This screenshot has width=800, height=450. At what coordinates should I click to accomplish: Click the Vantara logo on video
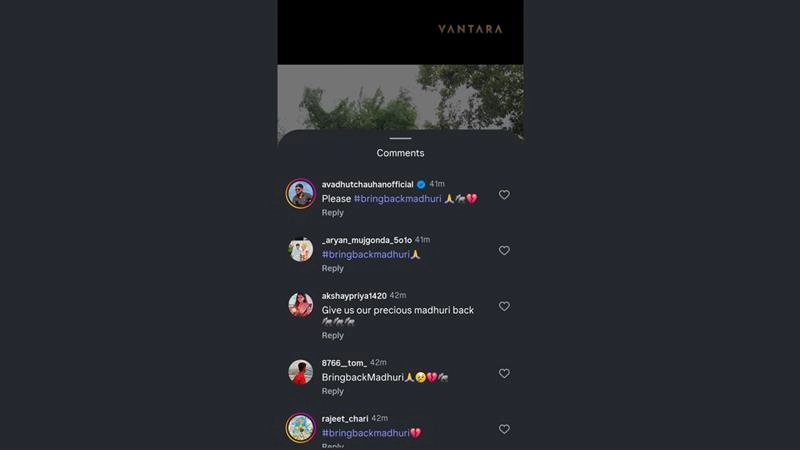coord(470,29)
